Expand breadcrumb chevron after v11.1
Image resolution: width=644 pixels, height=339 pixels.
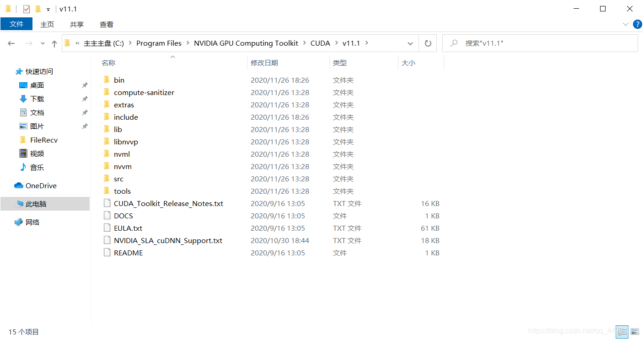367,43
